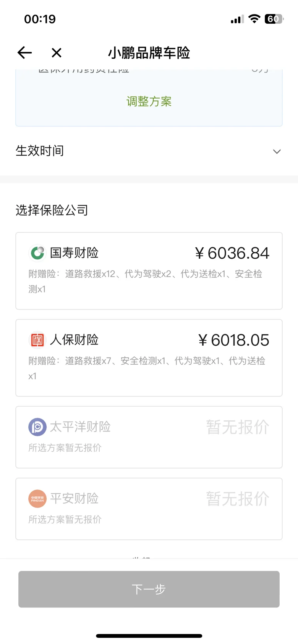Select the 太平洋财险 disabled card

click(x=149, y=437)
